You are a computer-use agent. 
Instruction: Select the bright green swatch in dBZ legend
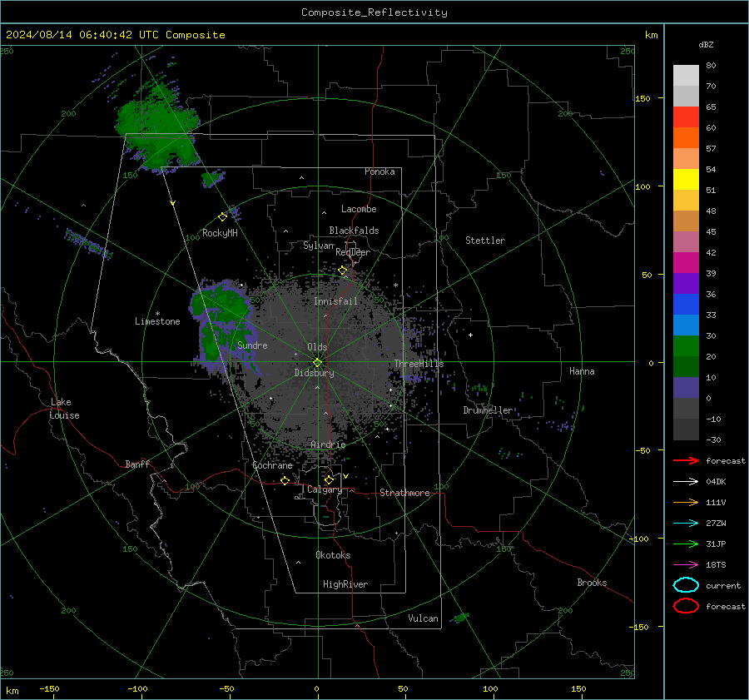click(686, 346)
